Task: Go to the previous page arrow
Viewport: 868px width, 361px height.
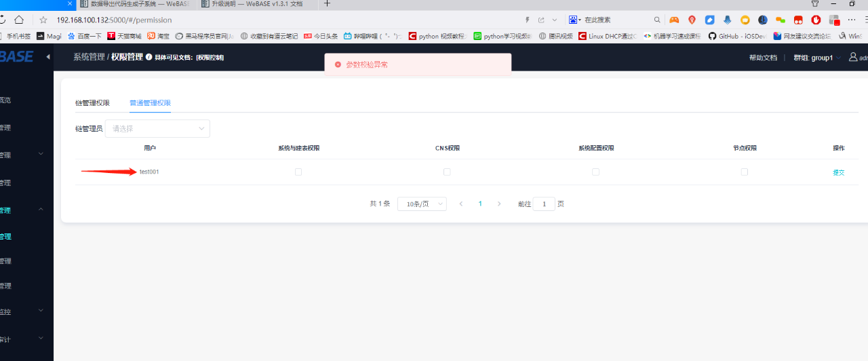Action: pyautogui.click(x=461, y=204)
